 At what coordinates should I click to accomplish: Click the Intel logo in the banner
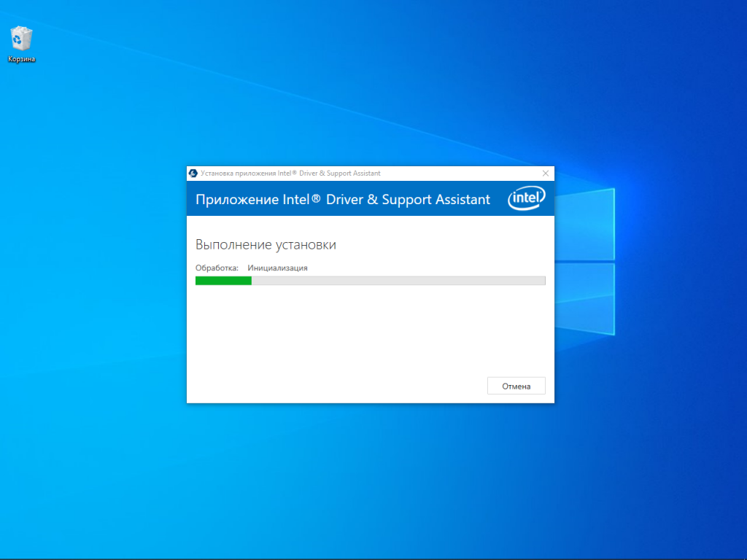[x=526, y=198]
